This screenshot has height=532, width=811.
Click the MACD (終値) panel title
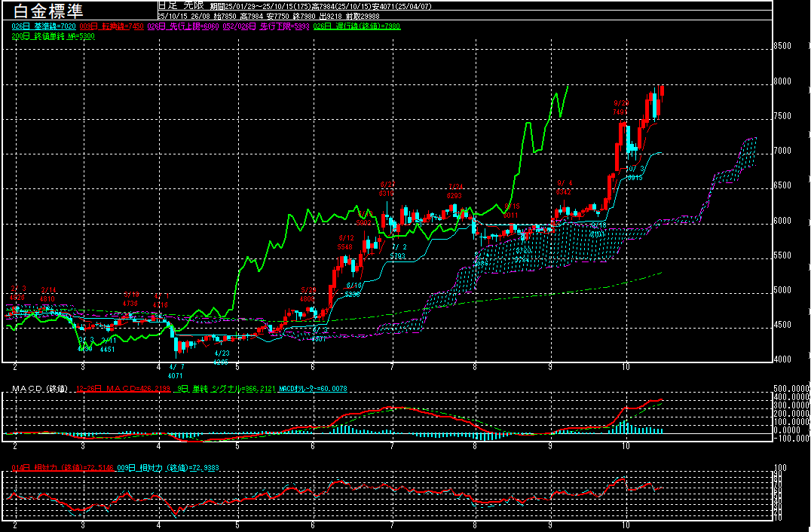(x=36, y=389)
